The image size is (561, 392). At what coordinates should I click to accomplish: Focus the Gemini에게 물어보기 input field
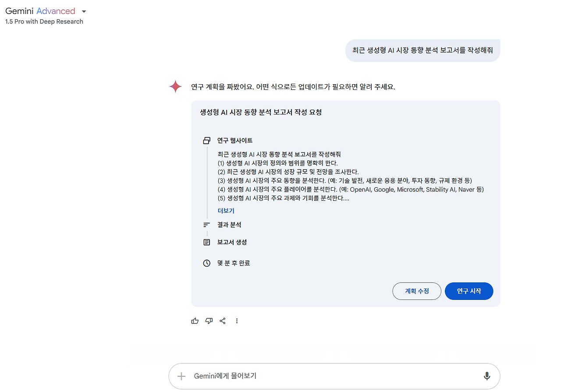tap(334, 376)
